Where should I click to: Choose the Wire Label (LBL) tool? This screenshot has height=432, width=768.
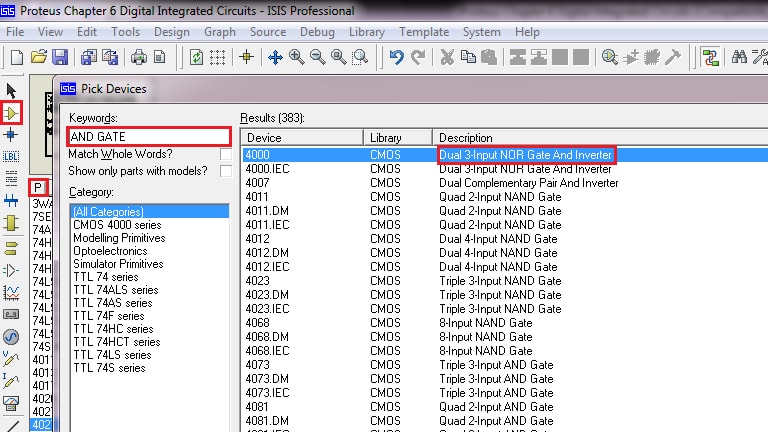coord(12,157)
